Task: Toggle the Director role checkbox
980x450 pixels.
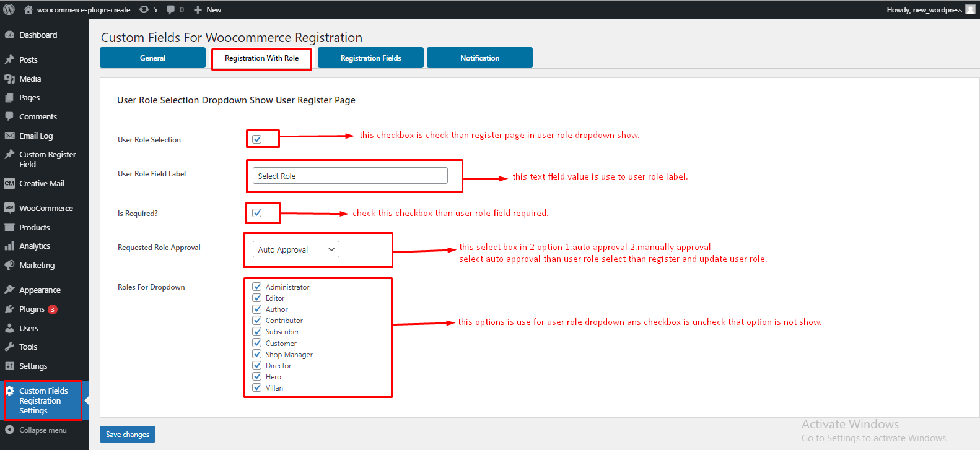Action: [257, 365]
